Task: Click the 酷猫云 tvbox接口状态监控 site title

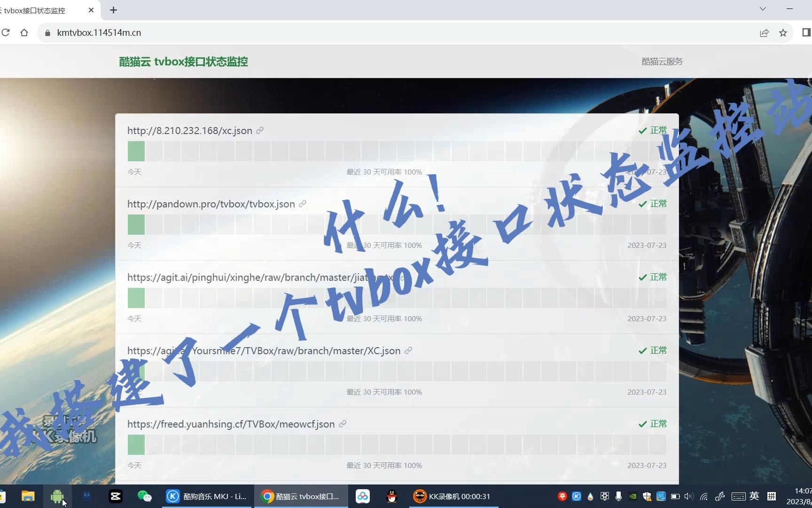Action: point(183,62)
